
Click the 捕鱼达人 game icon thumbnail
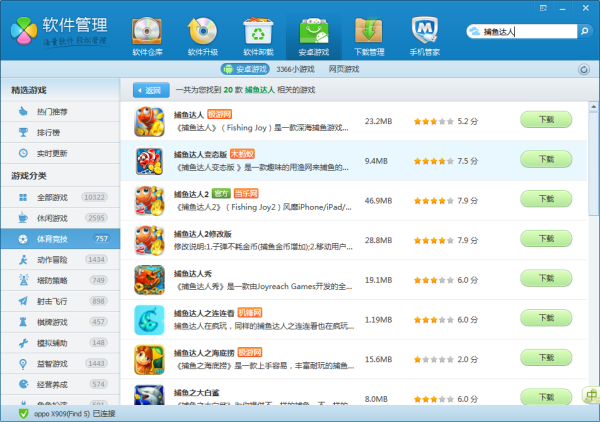point(149,122)
